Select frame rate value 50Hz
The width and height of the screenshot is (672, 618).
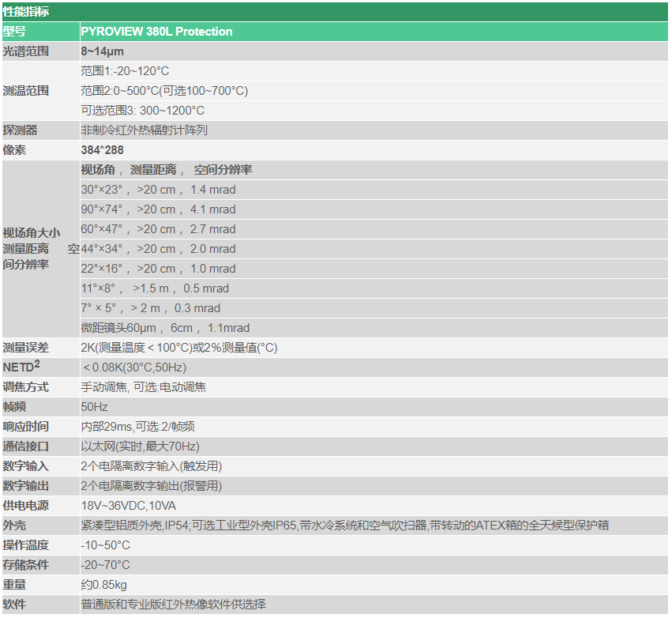click(x=94, y=406)
